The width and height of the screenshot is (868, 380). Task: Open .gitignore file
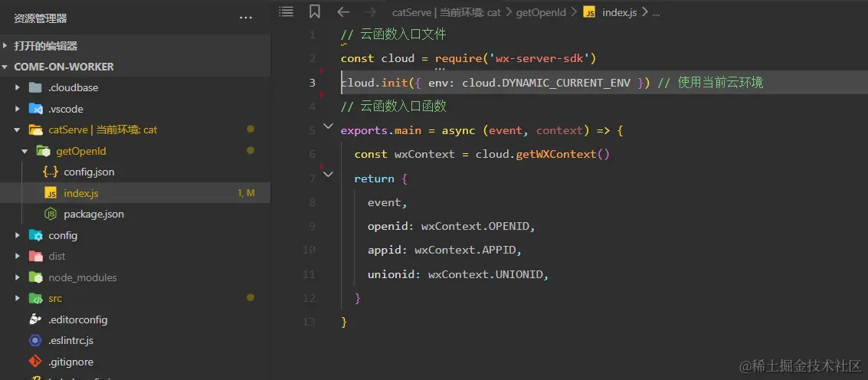click(x=70, y=362)
